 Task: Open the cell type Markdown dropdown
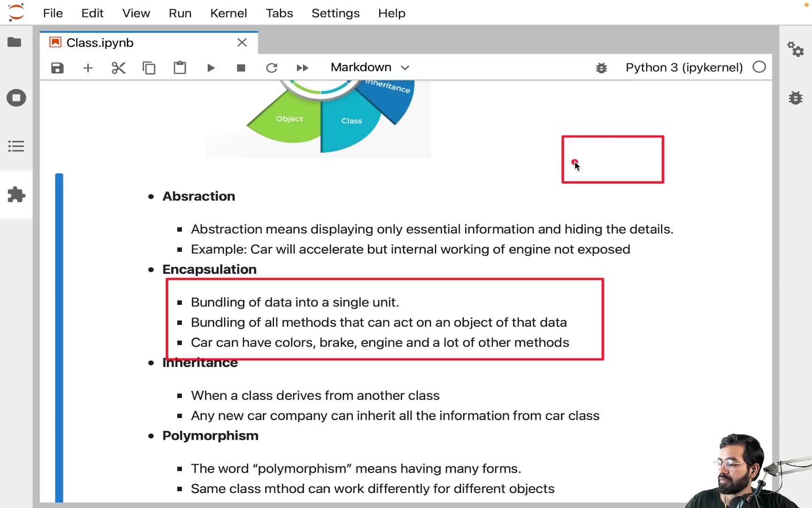pyautogui.click(x=370, y=67)
